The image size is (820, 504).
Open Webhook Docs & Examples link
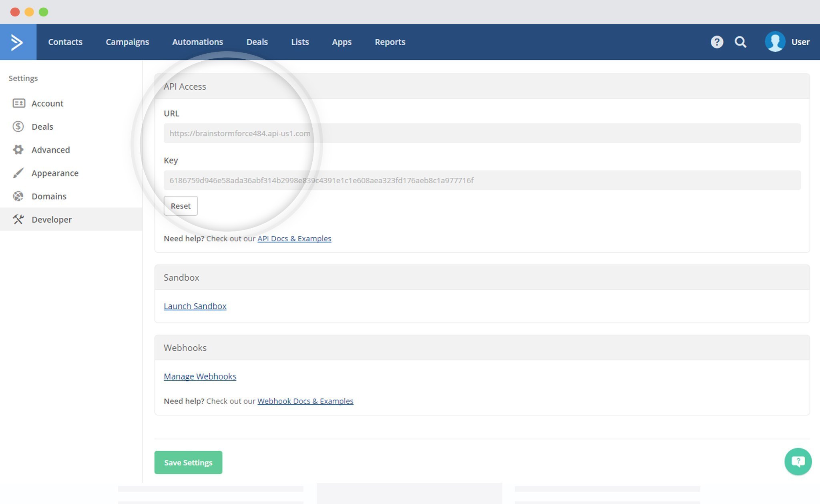[x=305, y=401]
